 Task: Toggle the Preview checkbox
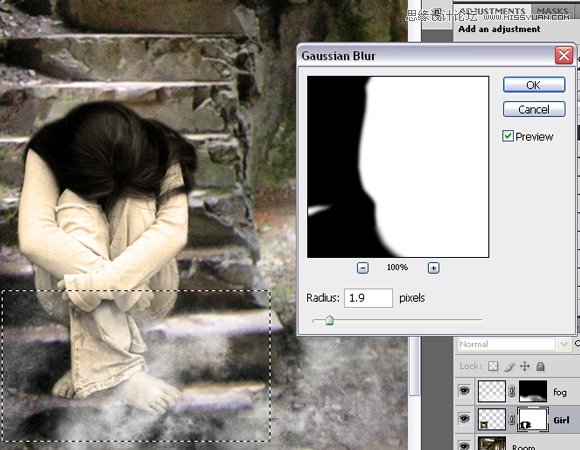(x=508, y=136)
